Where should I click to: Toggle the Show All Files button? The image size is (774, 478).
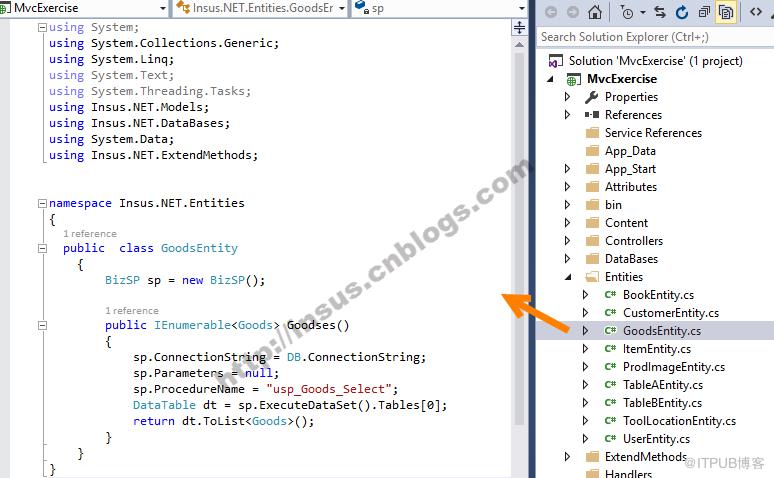[726, 12]
